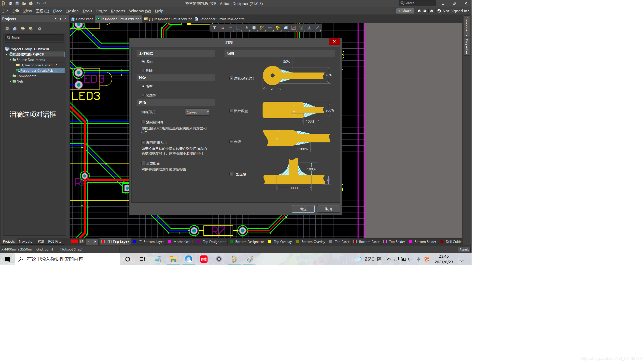Open the Route menu
Image resolution: width=644 pixels, height=363 pixels.
[x=101, y=11]
